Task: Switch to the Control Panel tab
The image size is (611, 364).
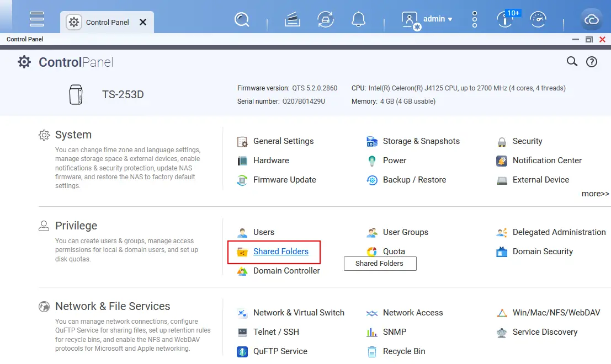Action: (x=107, y=22)
